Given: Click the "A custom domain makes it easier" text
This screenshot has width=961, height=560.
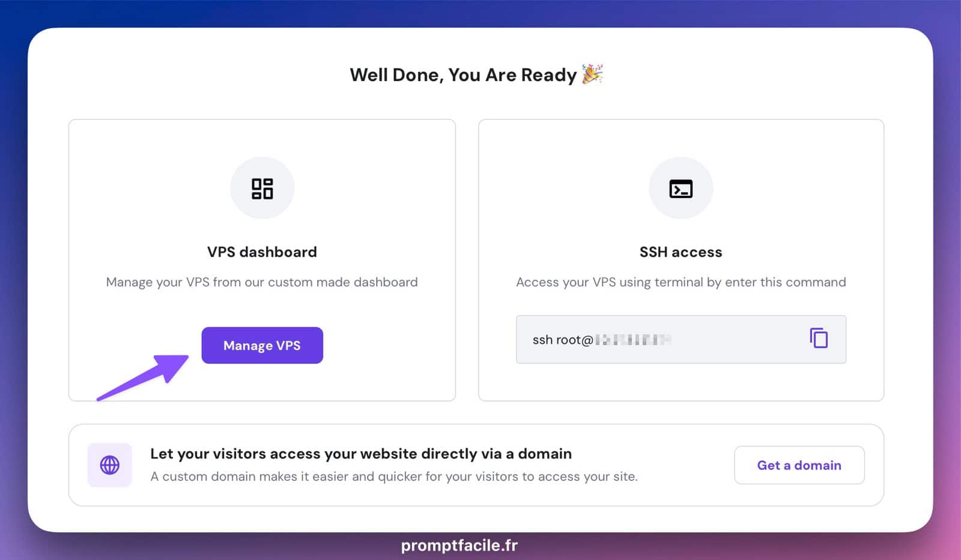Looking at the screenshot, I should point(393,477).
